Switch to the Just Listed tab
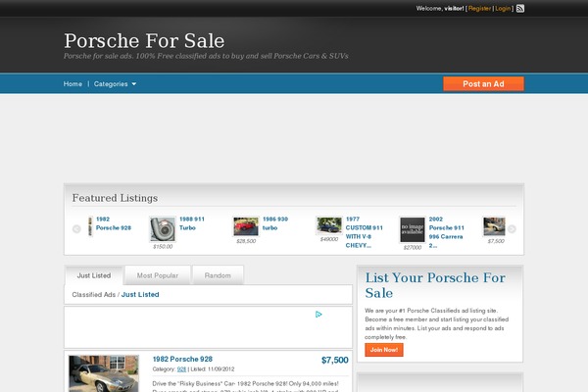The image size is (588, 392). click(94, 275)
